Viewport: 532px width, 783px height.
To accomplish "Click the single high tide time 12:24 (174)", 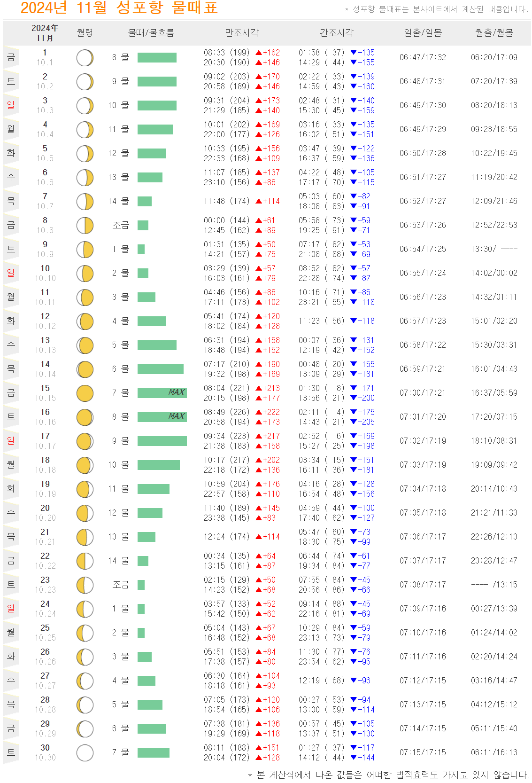I will coord(227,537).
